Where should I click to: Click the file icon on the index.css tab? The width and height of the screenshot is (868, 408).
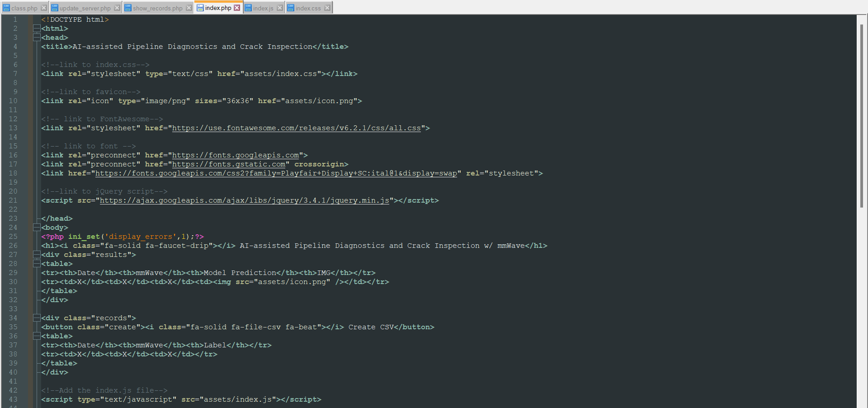[291, 7]
